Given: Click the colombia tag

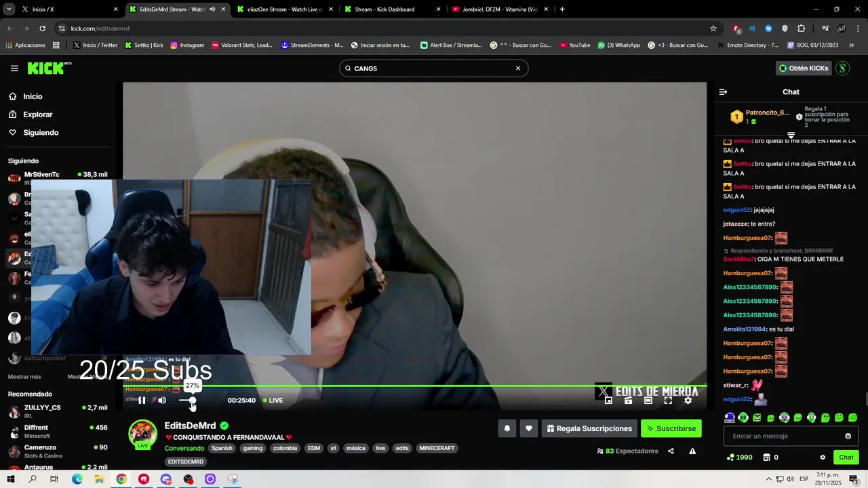Looking at the screenshot, I should pos(285,448).
